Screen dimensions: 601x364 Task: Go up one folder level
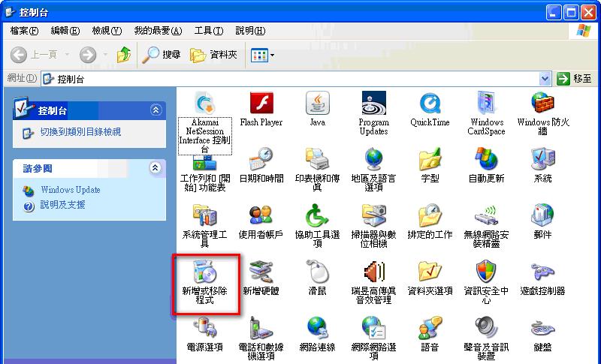[124, 55]
